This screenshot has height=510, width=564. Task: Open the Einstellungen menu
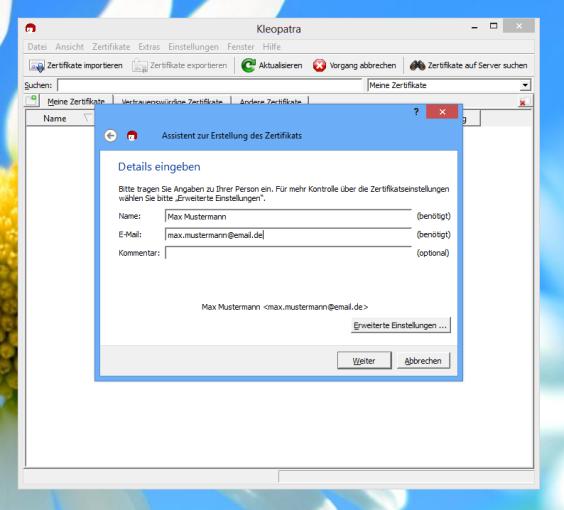(193, 47)
